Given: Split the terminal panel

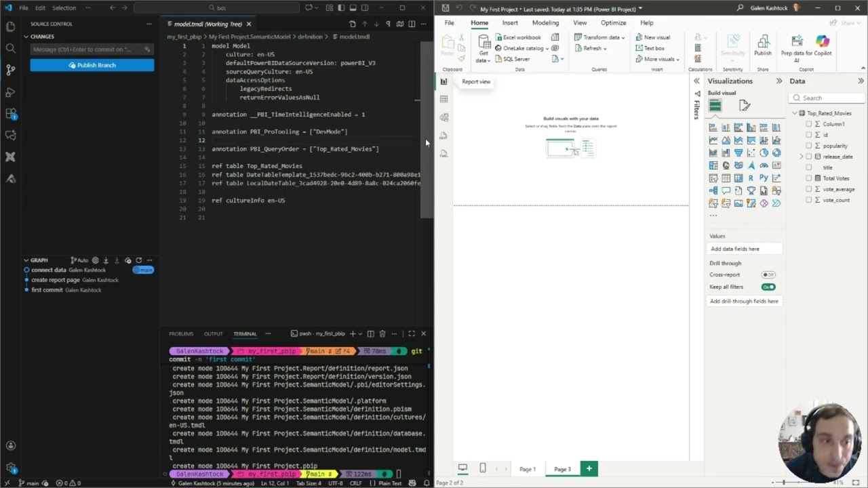Looking at the screenshot, I should 370,333.
